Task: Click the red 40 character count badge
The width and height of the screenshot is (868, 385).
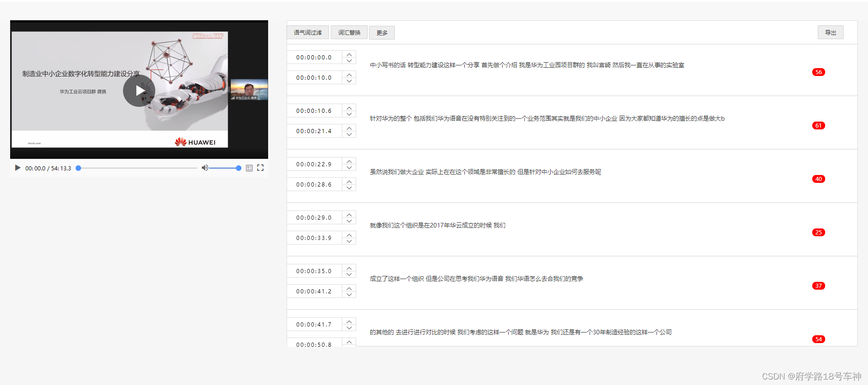Action: pos(819,179)
